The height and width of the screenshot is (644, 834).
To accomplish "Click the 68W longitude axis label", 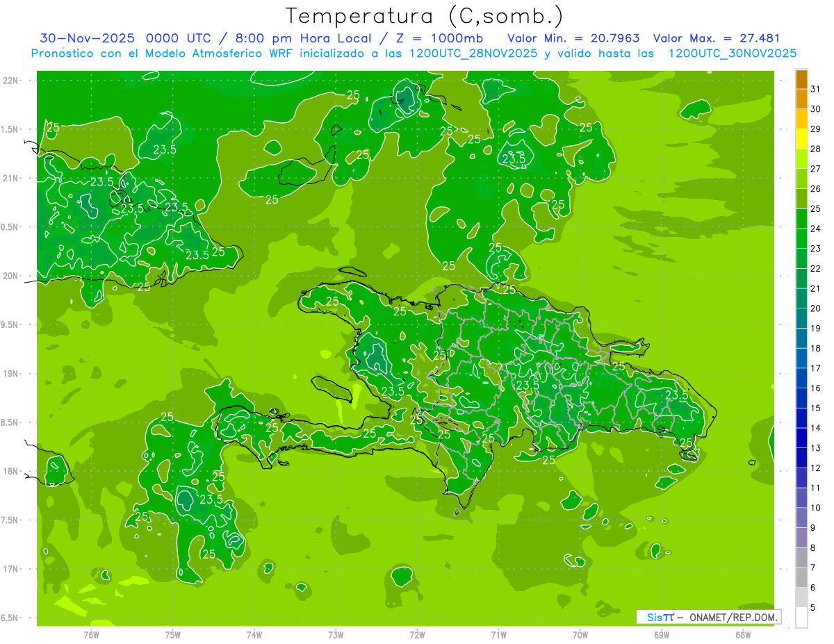I will [743, 635].
